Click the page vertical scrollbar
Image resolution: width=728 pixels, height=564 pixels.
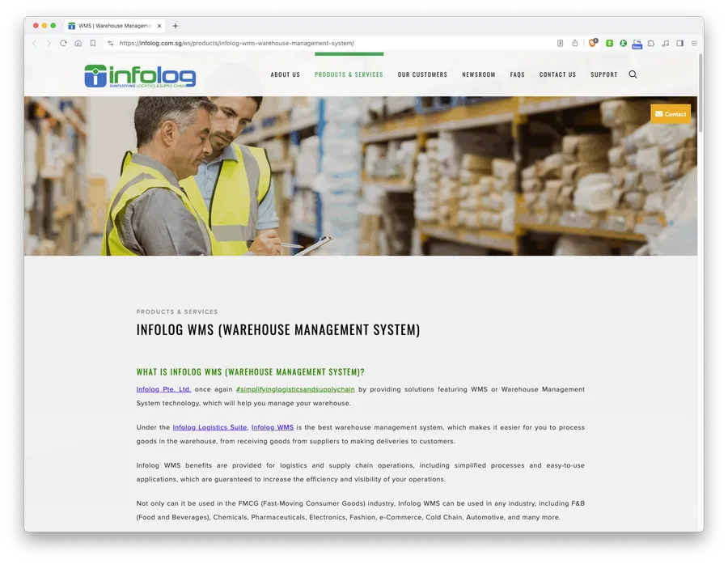[x=700, y=93]
